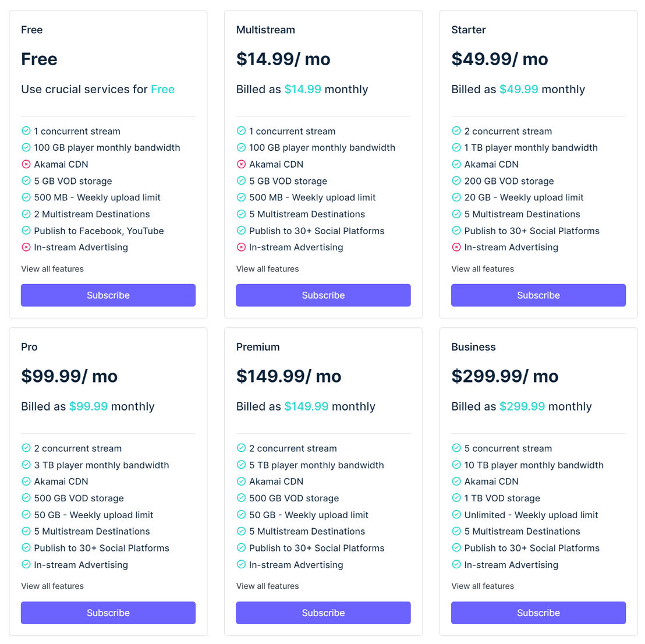Screen dimensions: 645x644
Task: Open View all features under the Starter plan
Action: click(x=483, y=268)
